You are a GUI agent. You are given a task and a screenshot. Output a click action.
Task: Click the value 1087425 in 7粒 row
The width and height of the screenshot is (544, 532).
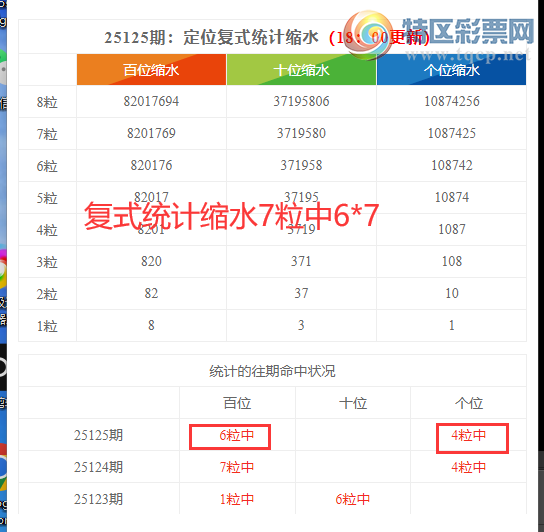tap(452, 133)
